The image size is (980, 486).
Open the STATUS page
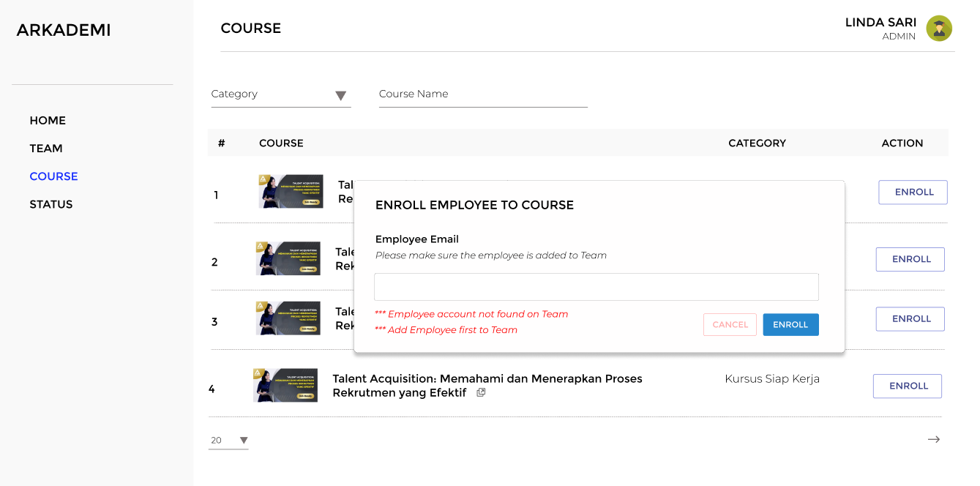(x=51, y=203)
